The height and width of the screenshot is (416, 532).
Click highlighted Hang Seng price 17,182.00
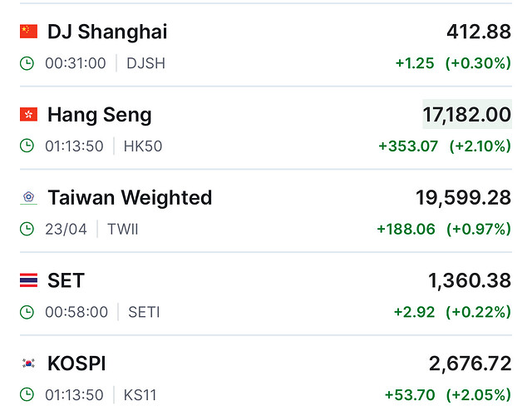coord(467,115)
